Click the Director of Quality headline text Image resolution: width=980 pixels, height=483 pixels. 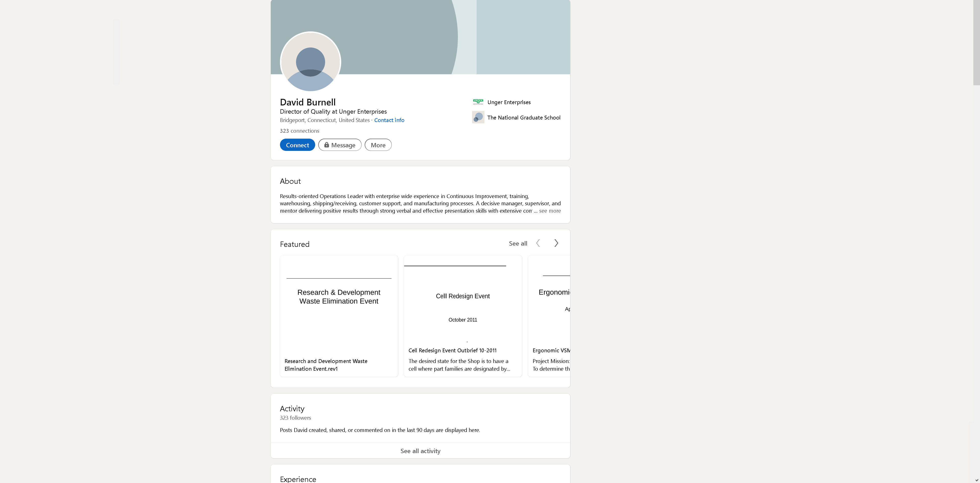(x=333, y=112)
